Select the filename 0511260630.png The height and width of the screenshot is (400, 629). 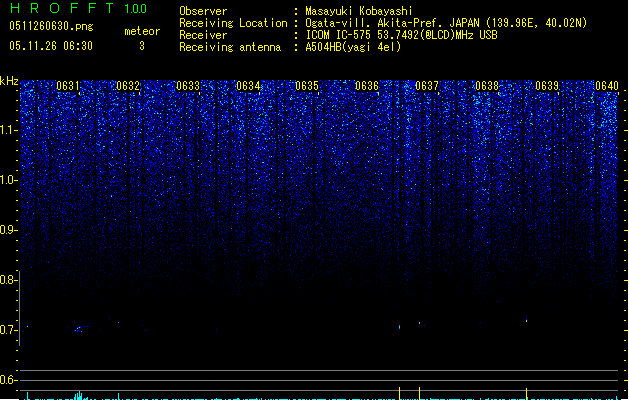(x=51, y=26)
